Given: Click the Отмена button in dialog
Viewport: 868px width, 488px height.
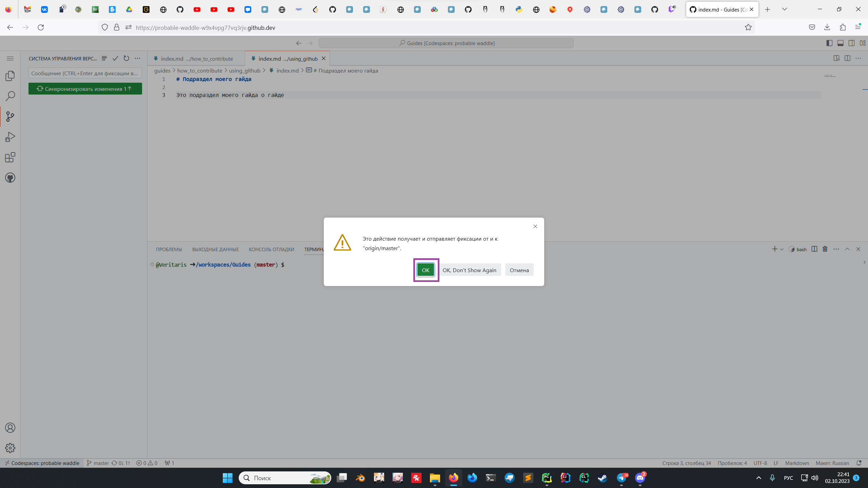Looking at the screenshot, I should pyautogui.click(x=519, y=270).
